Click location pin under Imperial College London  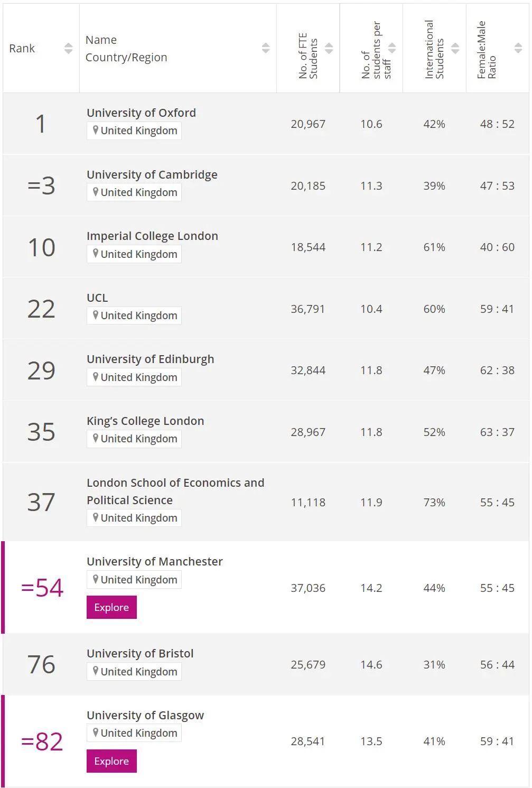(x=96, y=254)
